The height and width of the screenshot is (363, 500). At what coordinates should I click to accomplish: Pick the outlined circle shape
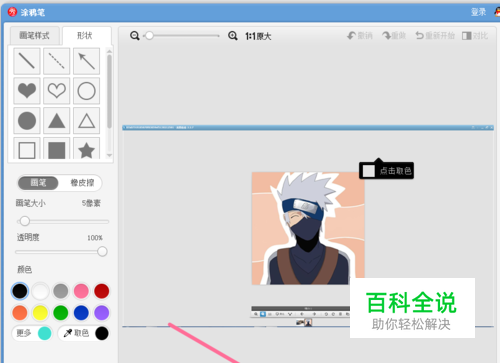86,91
